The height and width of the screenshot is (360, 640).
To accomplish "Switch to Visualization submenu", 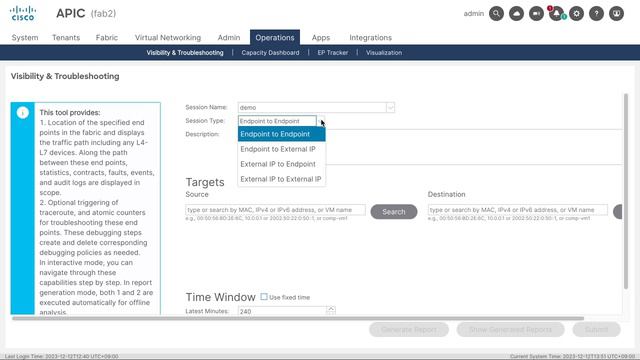I will (x=384, y=53).
